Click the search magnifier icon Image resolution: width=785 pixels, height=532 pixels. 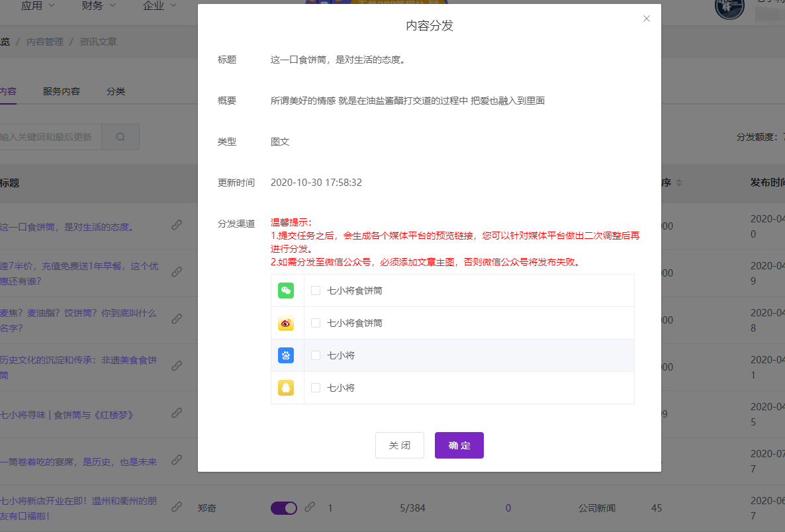click(120, 137)
